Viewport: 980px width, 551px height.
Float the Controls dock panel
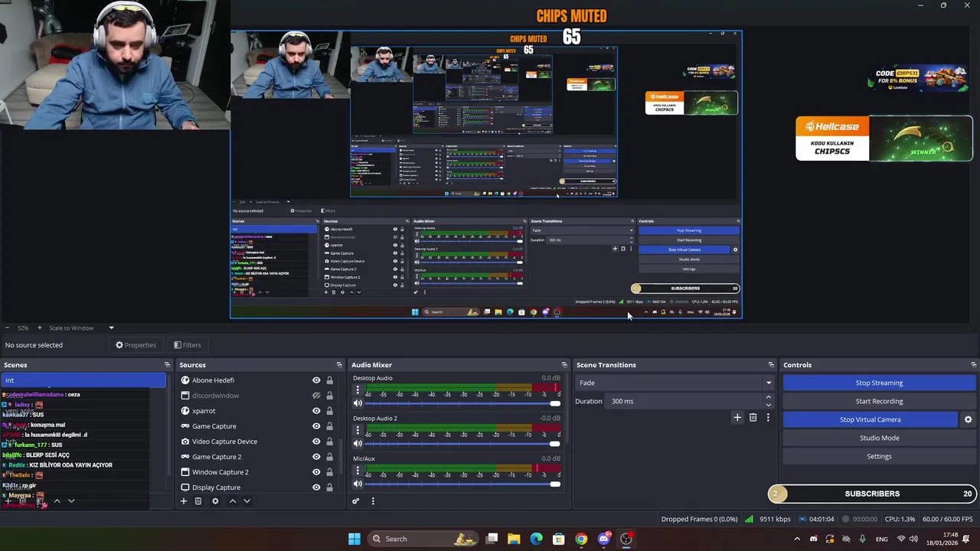[973, 365]
